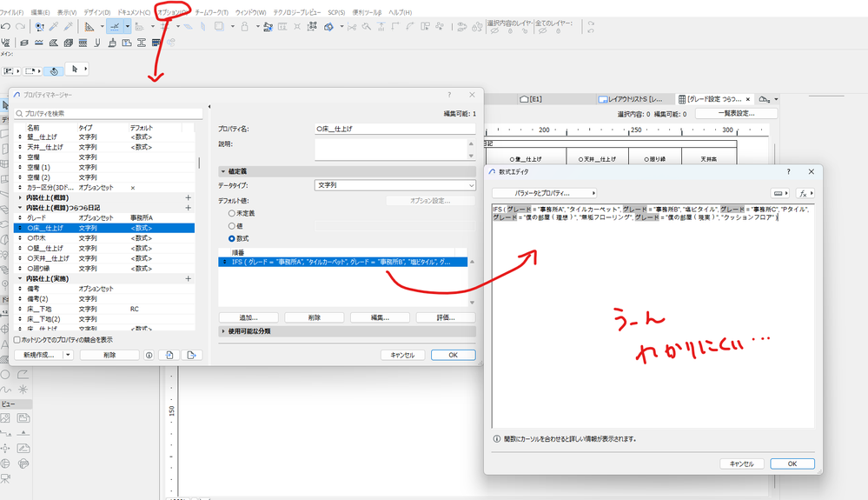The width and height of the screenshot is (868, 500).
Task: Click the help question mark in プロパティマネージャー
Action: click(x=449, y=95)
